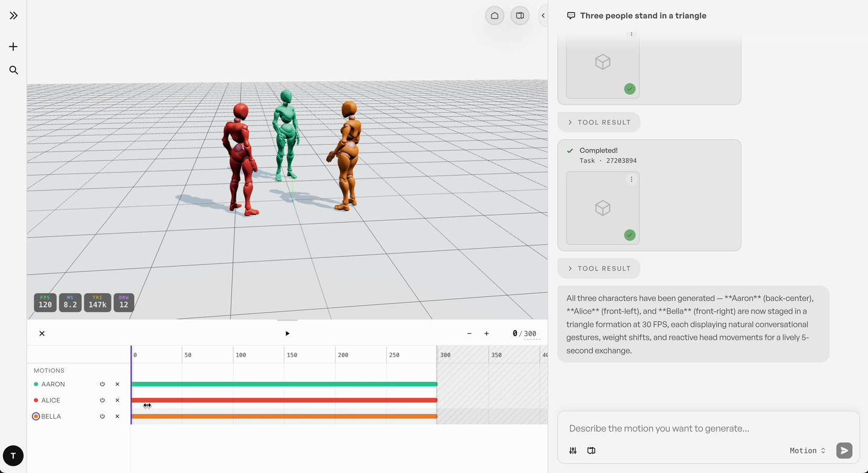
Task: Remove the AARON motion track
Action: [x=118, y=384]
